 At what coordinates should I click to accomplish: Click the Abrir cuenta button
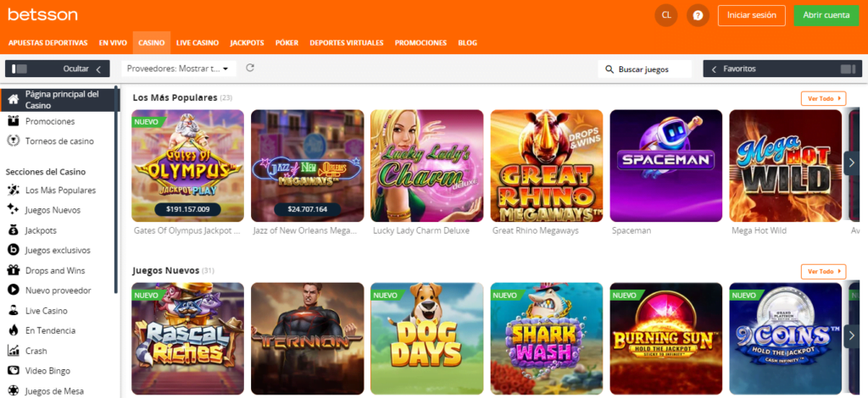click(826, 15)
